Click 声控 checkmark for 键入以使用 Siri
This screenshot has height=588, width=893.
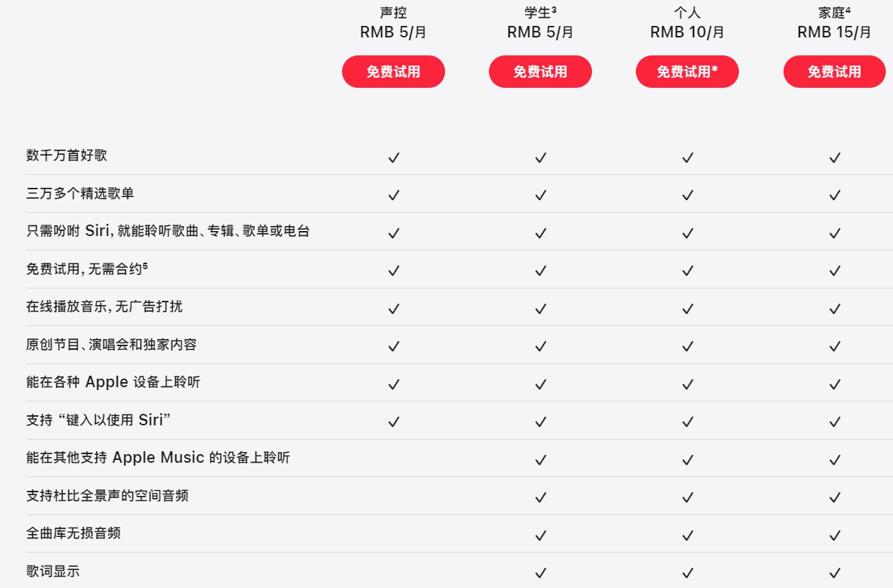pos(393,422)
